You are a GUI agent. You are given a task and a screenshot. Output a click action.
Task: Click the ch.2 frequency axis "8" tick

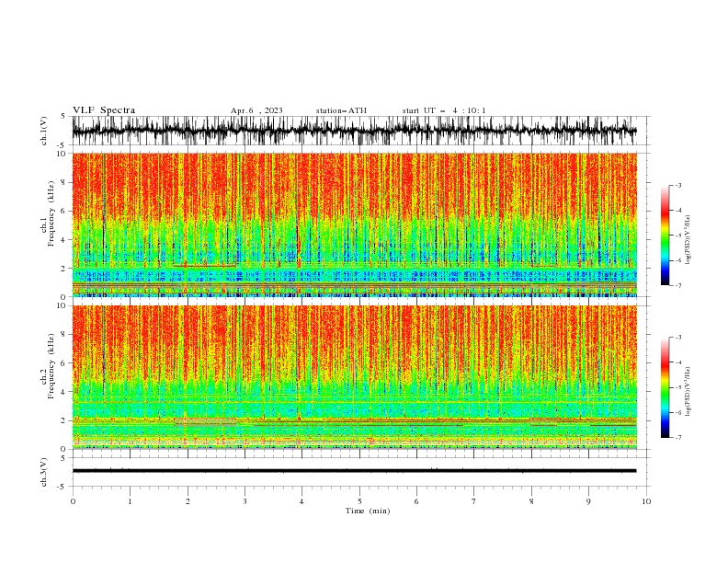tap(63, 335)
